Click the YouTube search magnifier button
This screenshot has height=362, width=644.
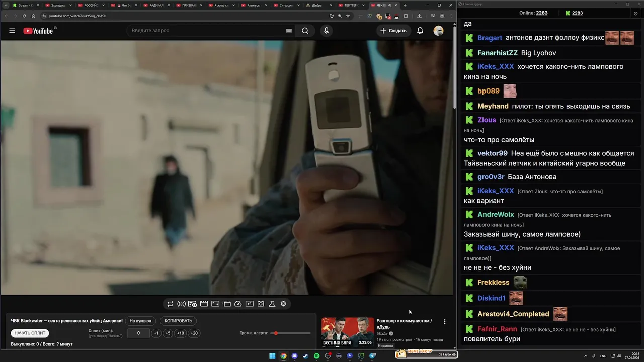pyautogui.click(x=305, y=31)
